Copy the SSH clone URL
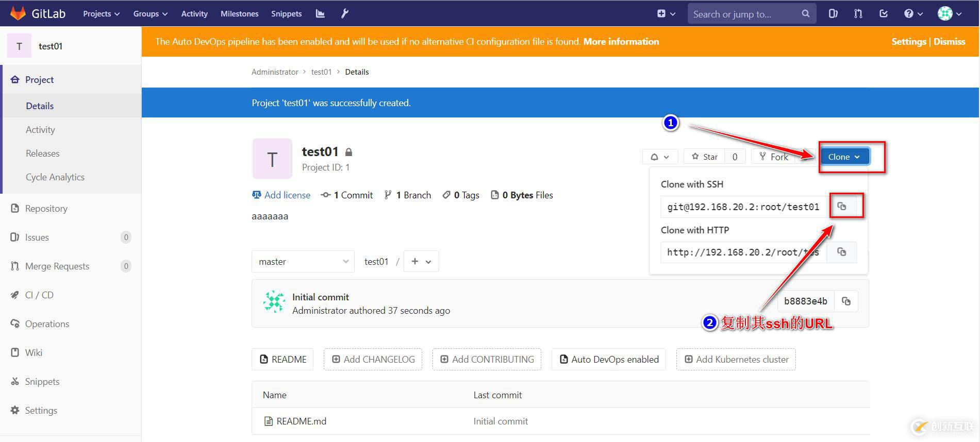The height and width of the screenshot is (442, 980). click(841, 206)
